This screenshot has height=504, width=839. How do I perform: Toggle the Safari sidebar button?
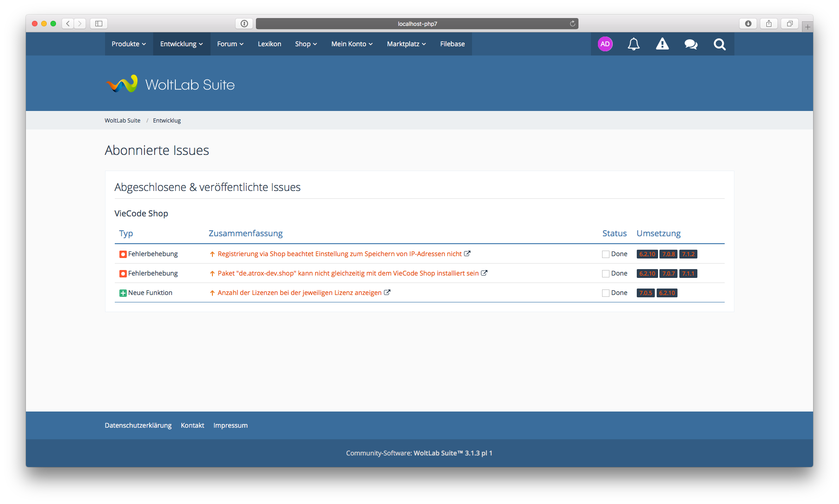coord(99,24)
